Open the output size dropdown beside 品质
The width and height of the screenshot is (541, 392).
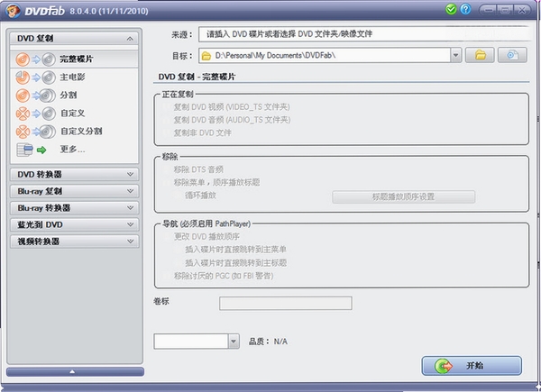pyautogui.click(x=234, y=342)
